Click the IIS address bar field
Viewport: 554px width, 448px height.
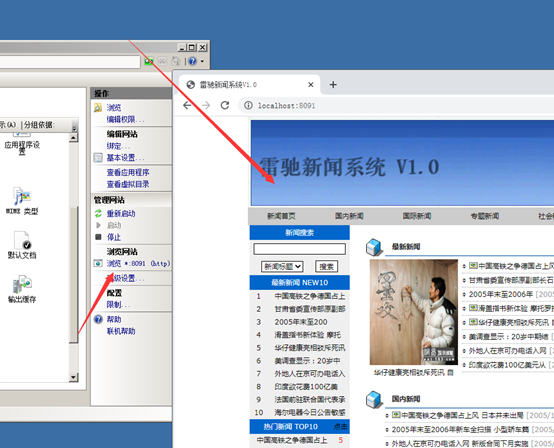pyautogui.click(x=70, y=62)
